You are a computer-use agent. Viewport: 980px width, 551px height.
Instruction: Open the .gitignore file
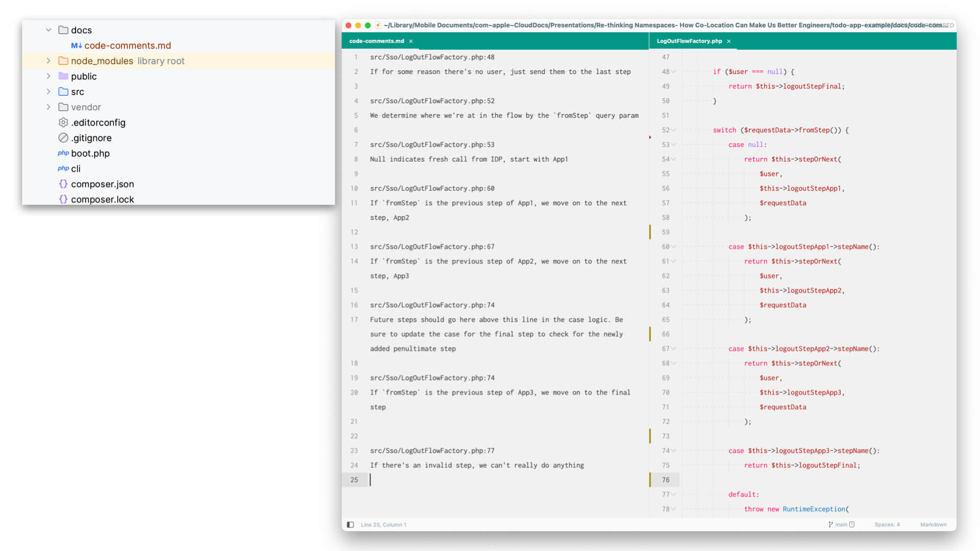pyautogui.click(x=91, y=138)
